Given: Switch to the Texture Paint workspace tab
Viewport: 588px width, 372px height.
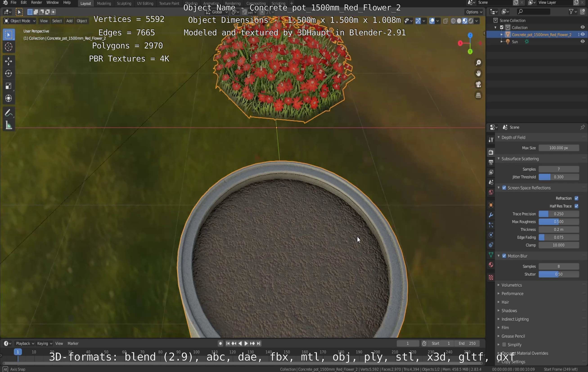Looking at the screenshot, I should point(169,3).
